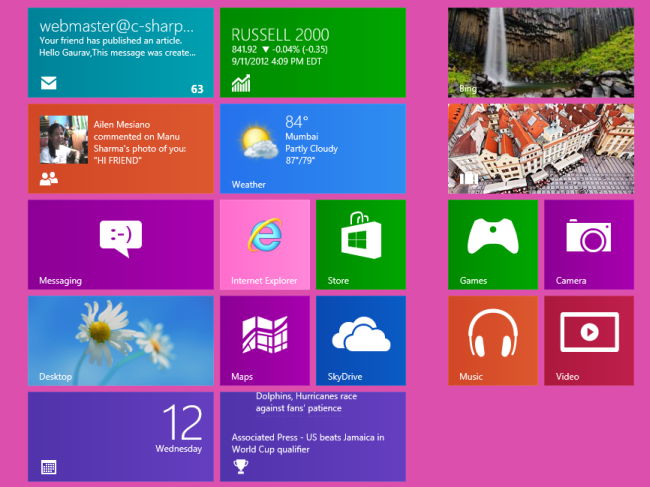Click Ailen Mesiano's profile photo
Screen dimensions: 650x487
64,140
